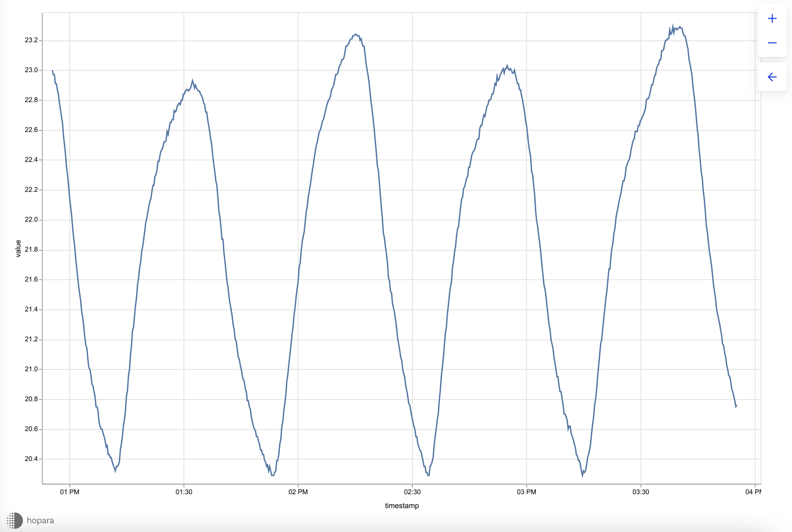Click the 21.0 y-axis tick label
This screenshot has height=532, width=792.
31,369
